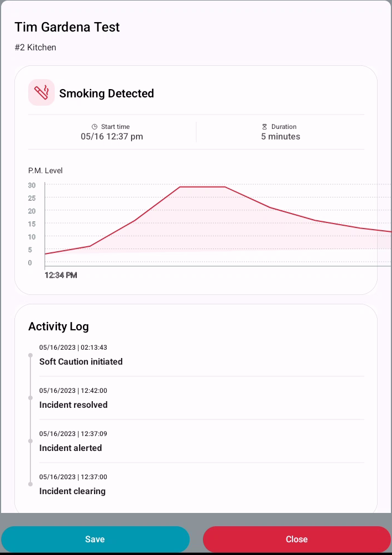Click the #2 Kitchen location label

(x=35, y=48)
